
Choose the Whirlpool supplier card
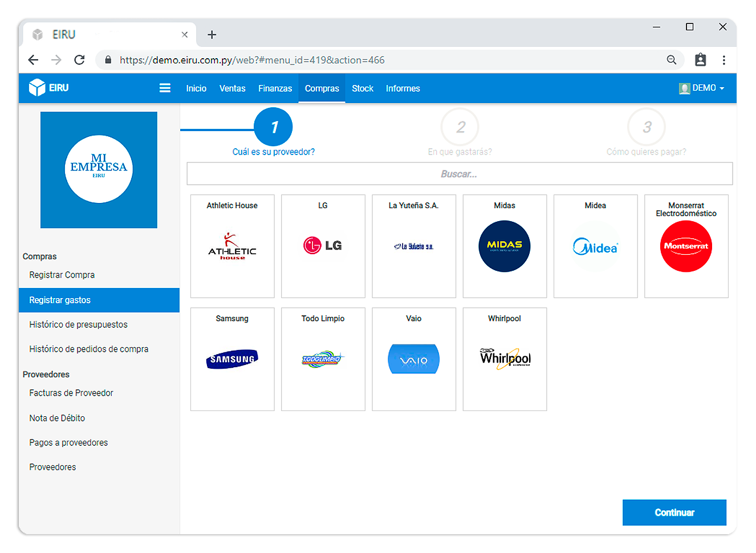coord(505,359)
